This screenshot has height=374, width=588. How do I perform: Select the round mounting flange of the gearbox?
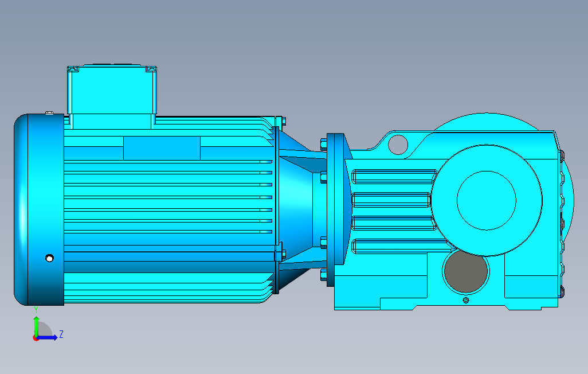coord(336,209)
